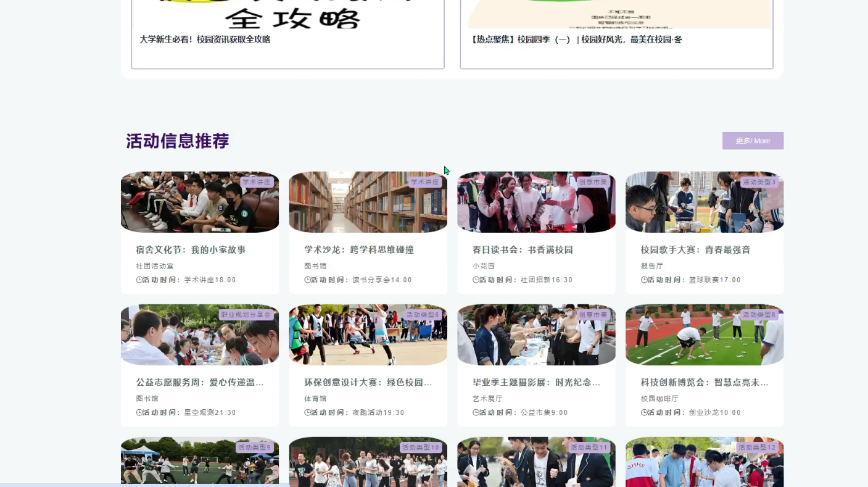Click the 报告厅 location text
The image size is (868, 487).
click(x=653, y=266)
